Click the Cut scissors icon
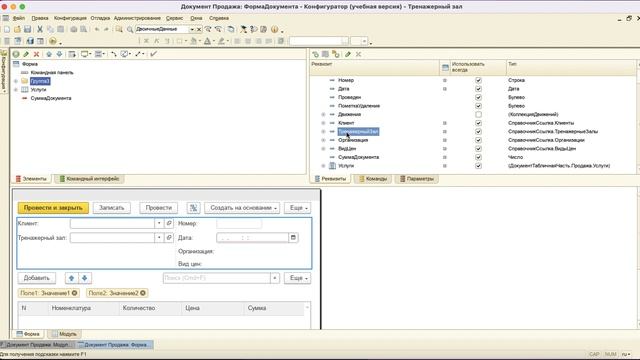The width and height of the screenshot is (640, 360). [40, 29]
